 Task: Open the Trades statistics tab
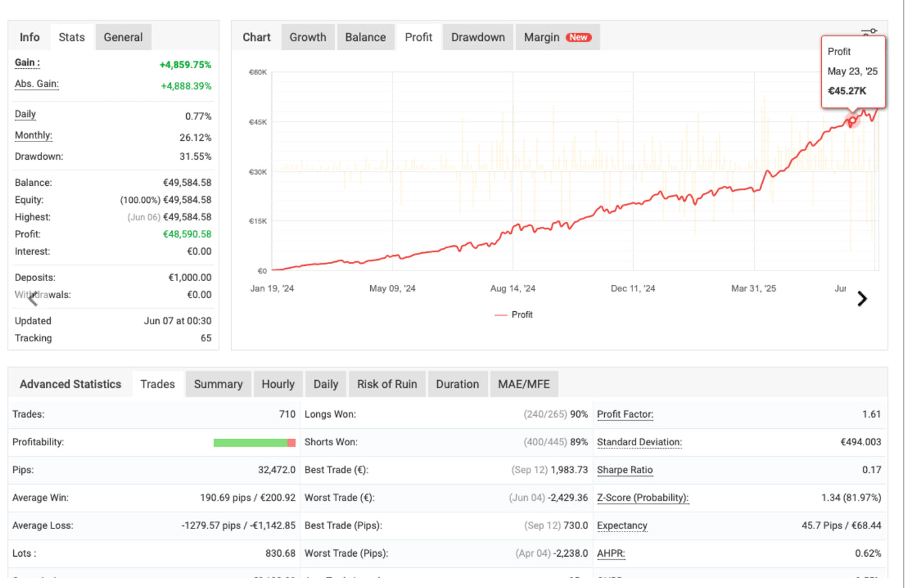point(157,384)
